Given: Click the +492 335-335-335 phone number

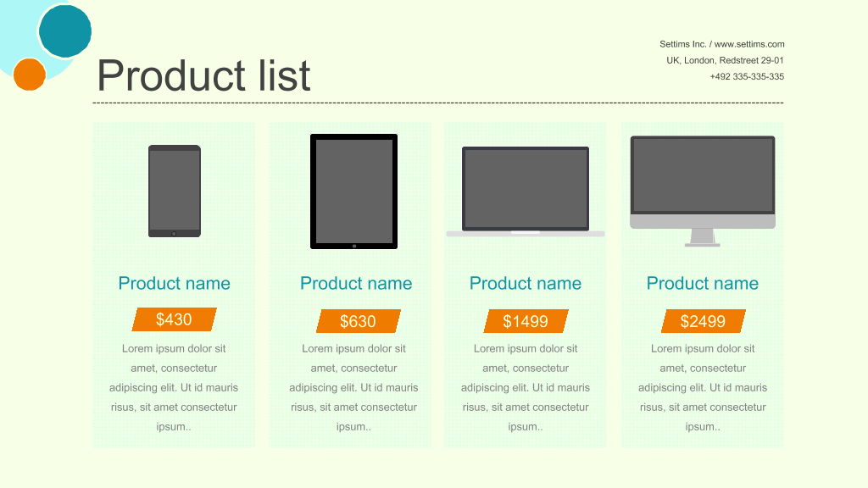Looking at the screenshot, I should [747, 76].
